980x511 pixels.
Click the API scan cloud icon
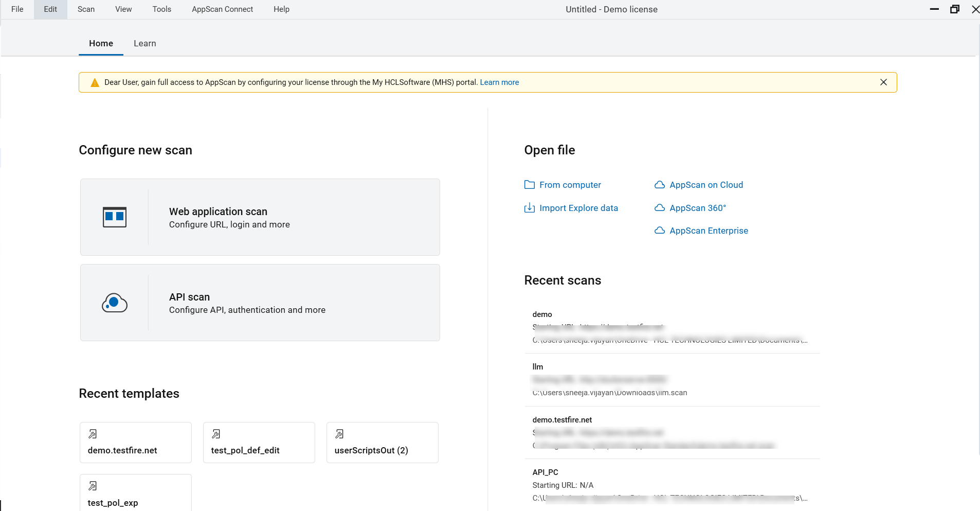coord(114,303)
